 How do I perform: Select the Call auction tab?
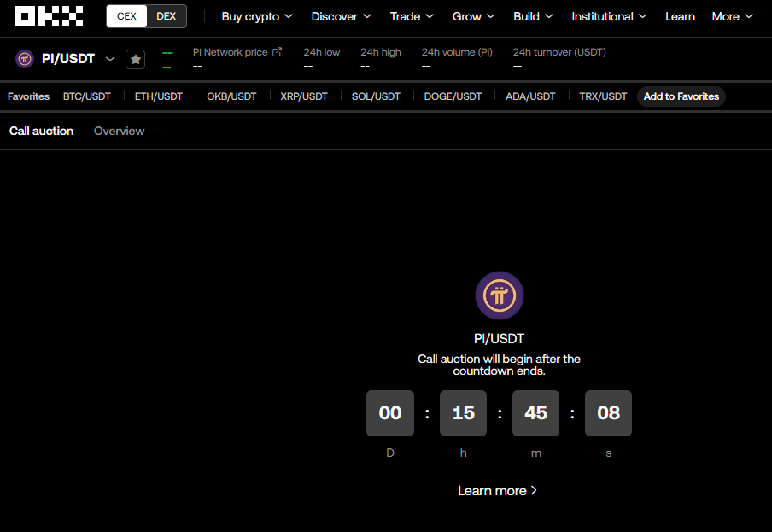pyautogui.click(x=41, y=131)
